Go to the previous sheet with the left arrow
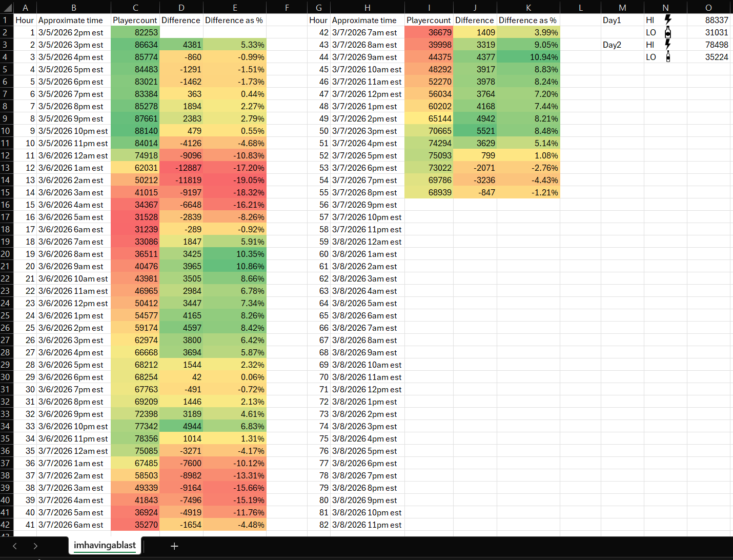This screenshot has width=733, height=560. [x=15, y=546]
